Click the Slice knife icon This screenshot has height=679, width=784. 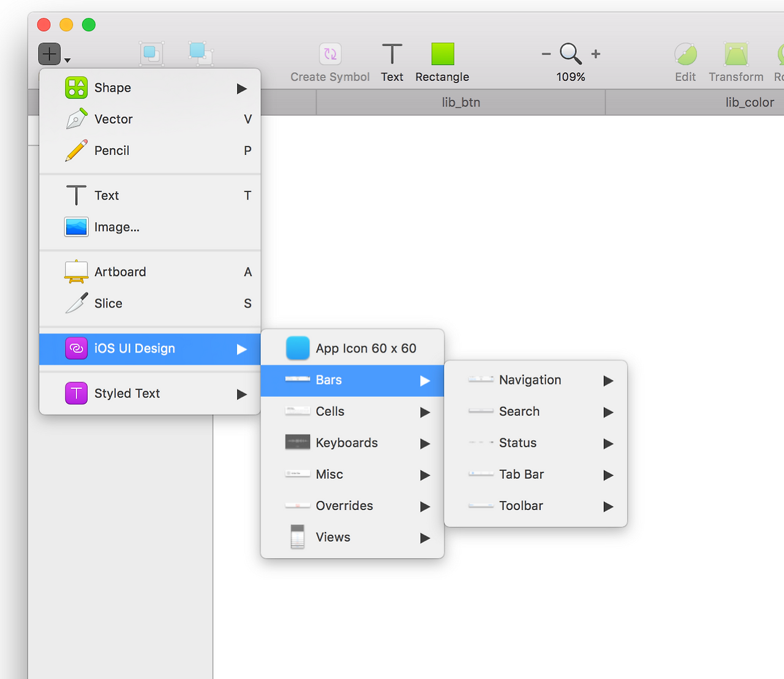(77, 303)
